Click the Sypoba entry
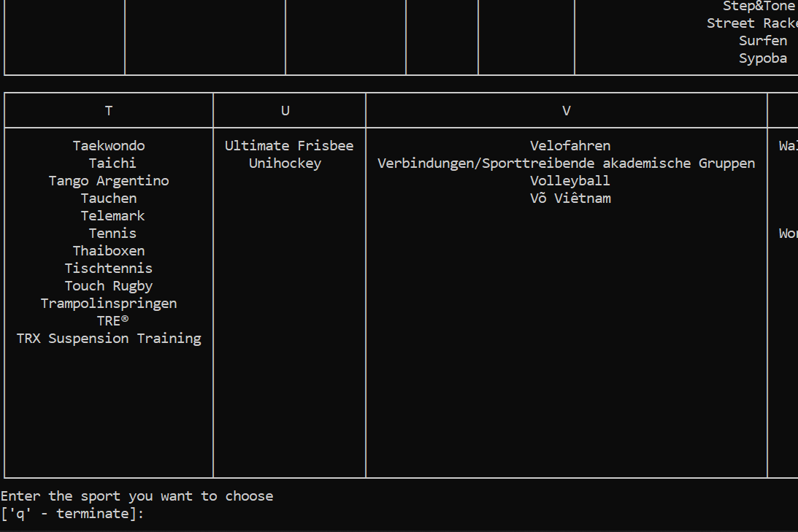This screenshot has width=798, height=532. coord(763,58)
